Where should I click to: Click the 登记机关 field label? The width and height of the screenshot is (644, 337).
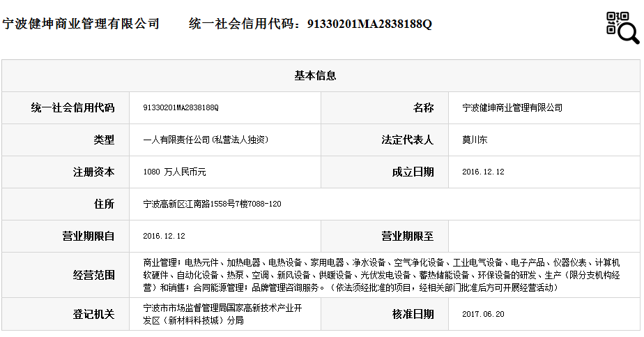click(93, 315)
